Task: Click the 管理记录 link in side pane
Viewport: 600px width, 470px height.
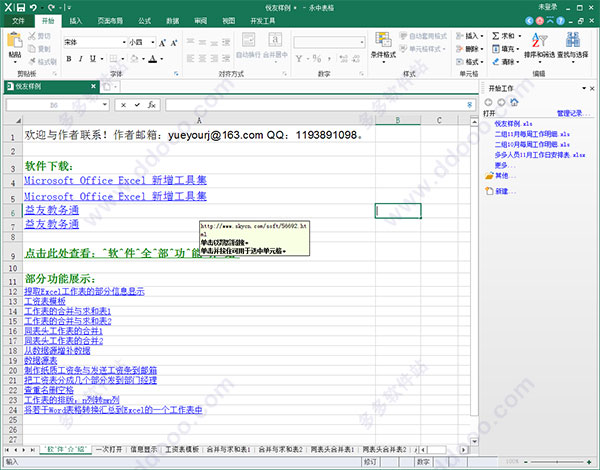Action: pos(573,113)
